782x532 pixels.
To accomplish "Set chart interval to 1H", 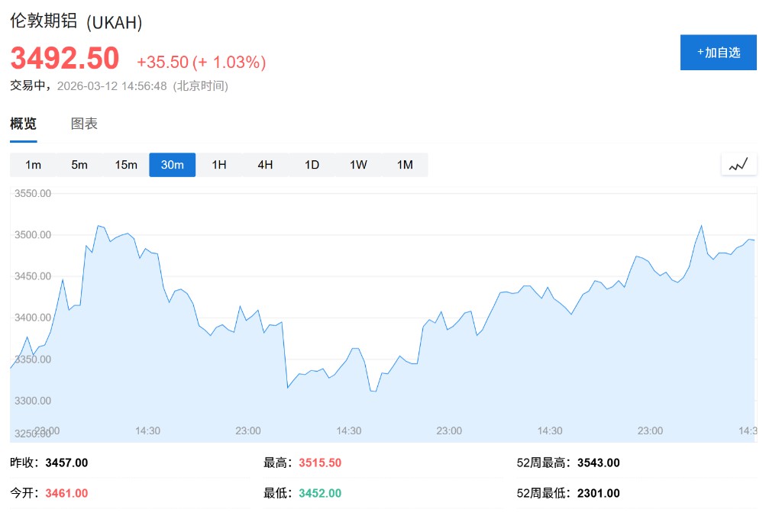I will pyautogui.click(x=219, y=165).
